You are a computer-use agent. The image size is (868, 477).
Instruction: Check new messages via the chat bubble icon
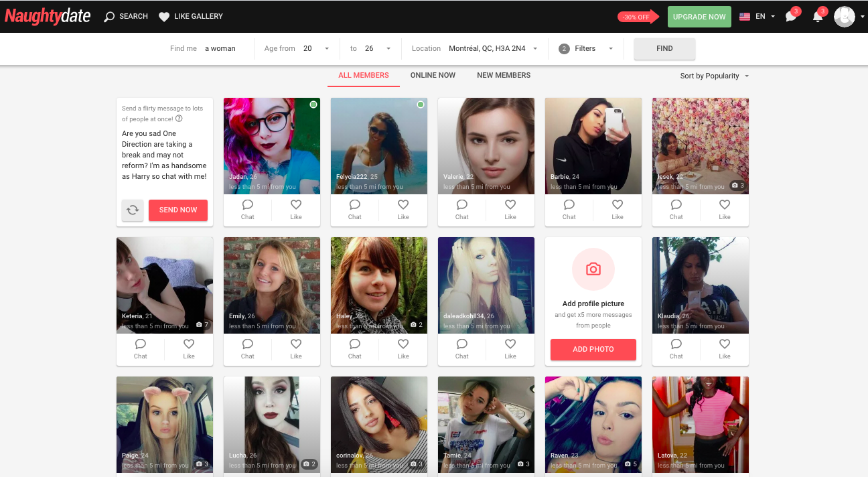click(x=790, y=16)
